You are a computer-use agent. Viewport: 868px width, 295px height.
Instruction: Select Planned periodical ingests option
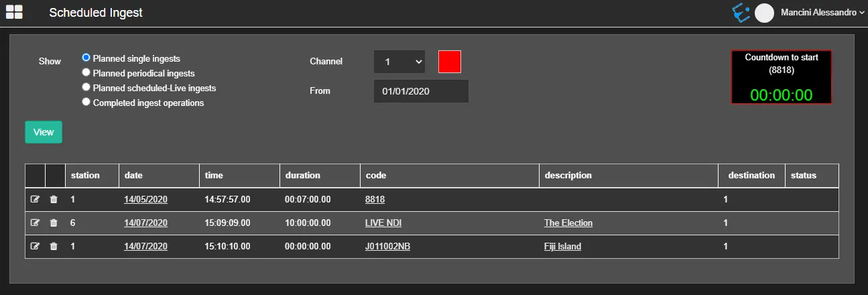pyautogui.click(x=86, y=72)
